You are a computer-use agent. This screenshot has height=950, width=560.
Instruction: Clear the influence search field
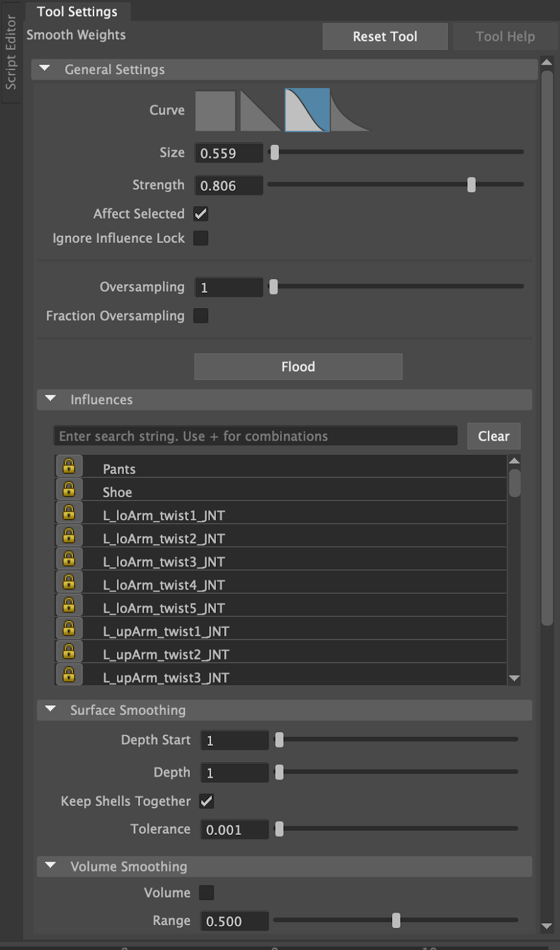[x=494, y=436]
